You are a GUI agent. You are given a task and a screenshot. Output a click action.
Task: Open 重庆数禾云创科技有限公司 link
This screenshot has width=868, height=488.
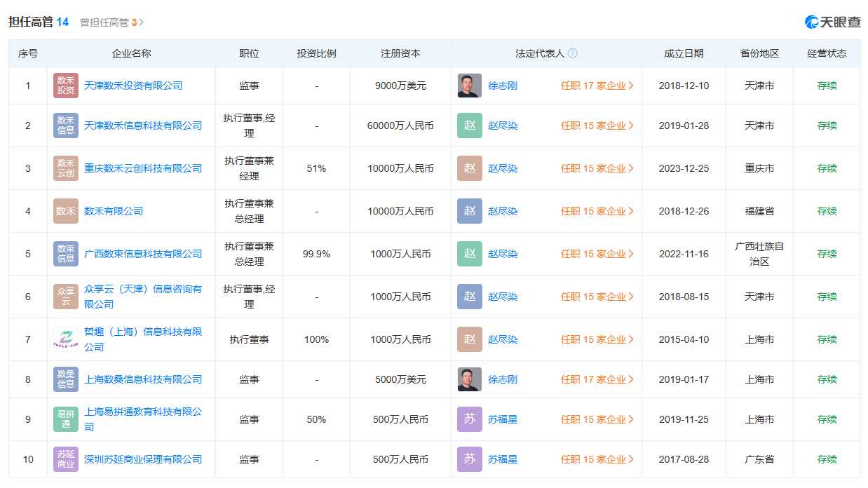click(143, 168)
